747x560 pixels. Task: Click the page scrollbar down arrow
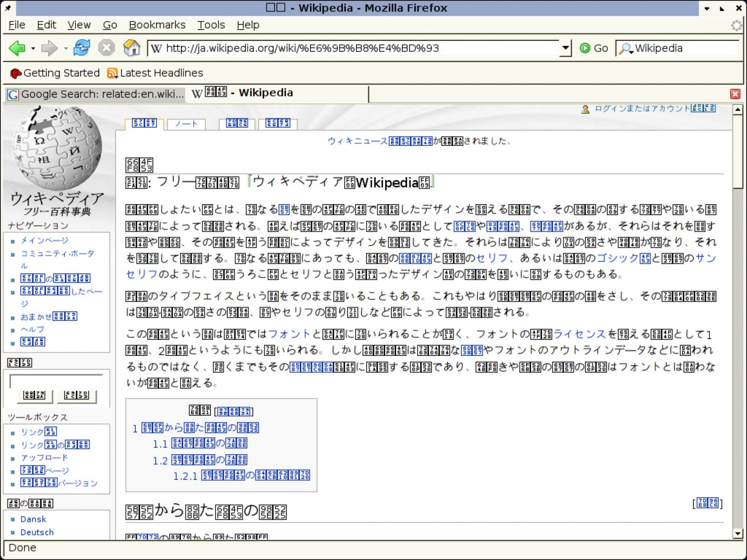(738, 534)
